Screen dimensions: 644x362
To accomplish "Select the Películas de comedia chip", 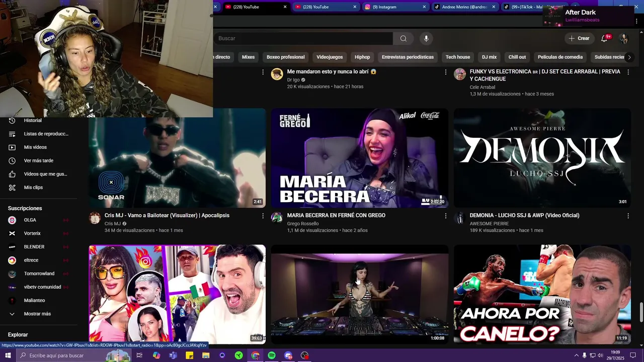I will tap(560, 57).
